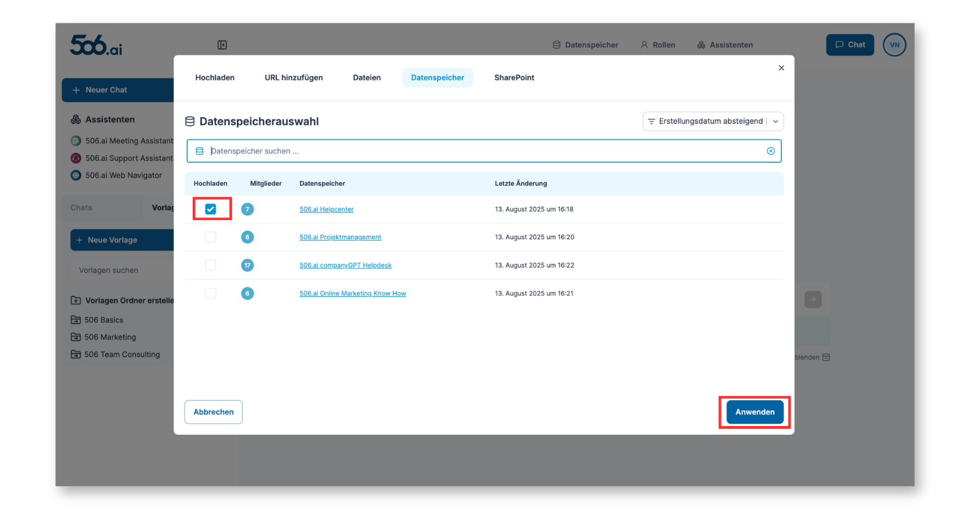Focus the Vorlagen suchen search field
The height and width of the screenshot is (523, 980).
tap(122, 270)
